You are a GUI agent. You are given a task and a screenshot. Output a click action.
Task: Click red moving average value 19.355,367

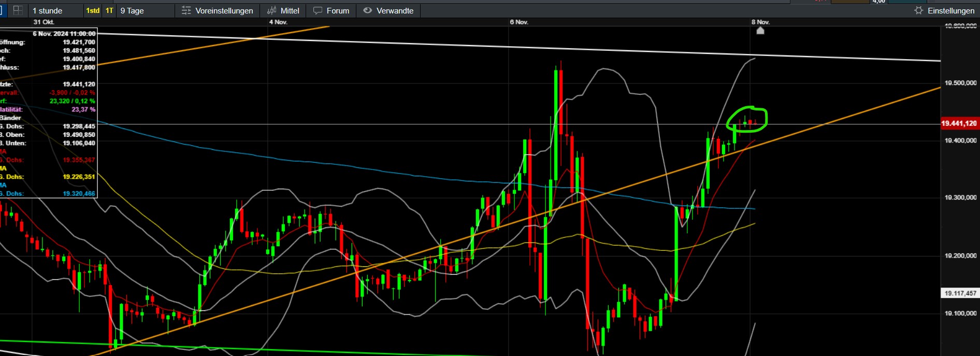79,160
